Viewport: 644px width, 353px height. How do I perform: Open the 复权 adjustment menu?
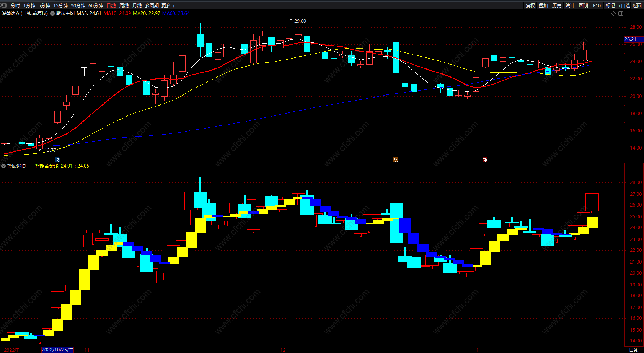tap(530, 6)
